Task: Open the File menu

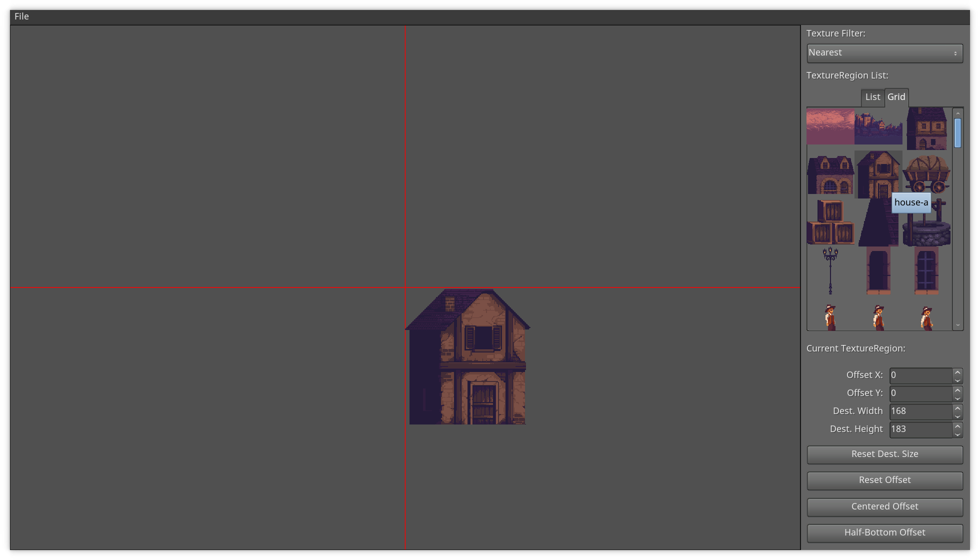Action: tap(21, 15)
